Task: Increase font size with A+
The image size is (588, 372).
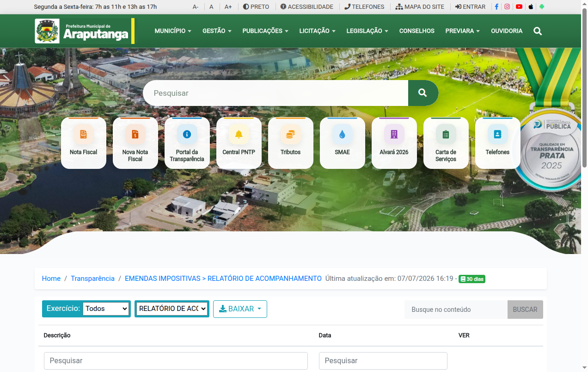Action: (228, 7)
